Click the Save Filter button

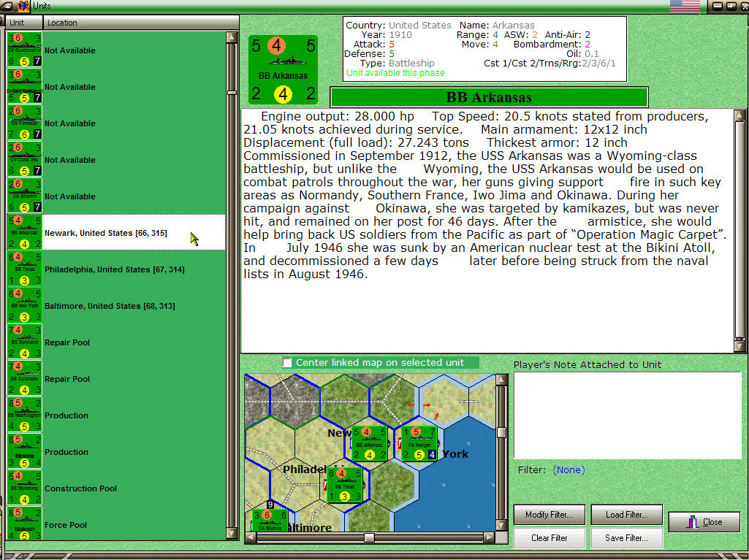pos(627,538)
